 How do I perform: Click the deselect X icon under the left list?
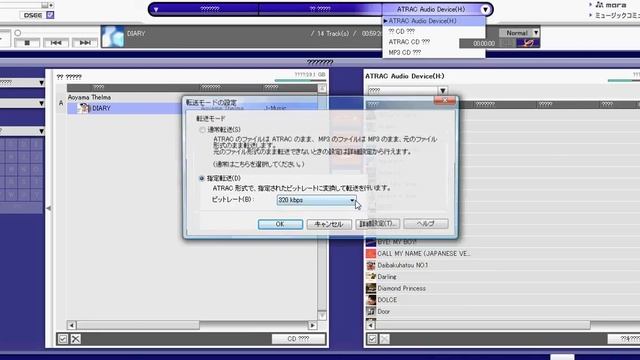(76, 339)
